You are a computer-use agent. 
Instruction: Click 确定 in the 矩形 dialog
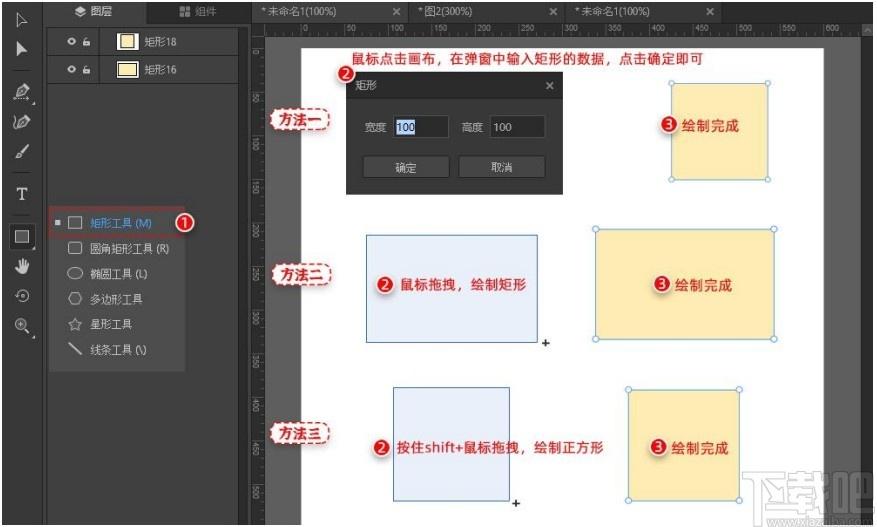[x=405, y=167]
